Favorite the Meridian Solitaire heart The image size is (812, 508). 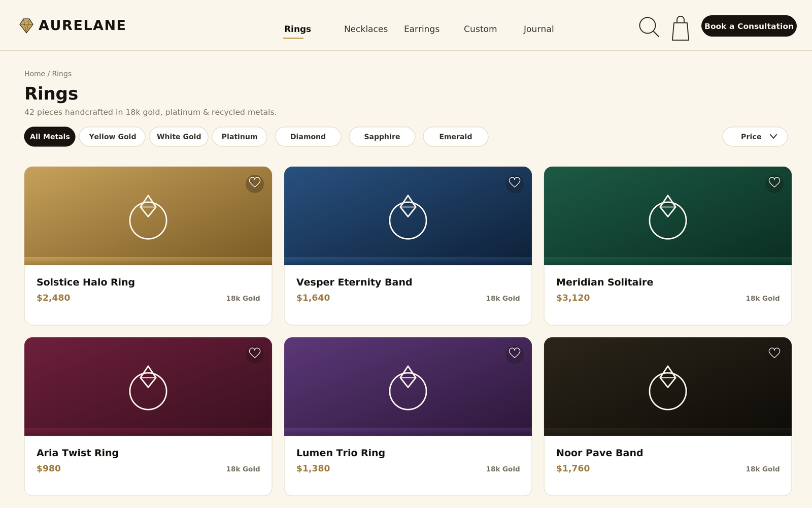(x=774, y=182)
